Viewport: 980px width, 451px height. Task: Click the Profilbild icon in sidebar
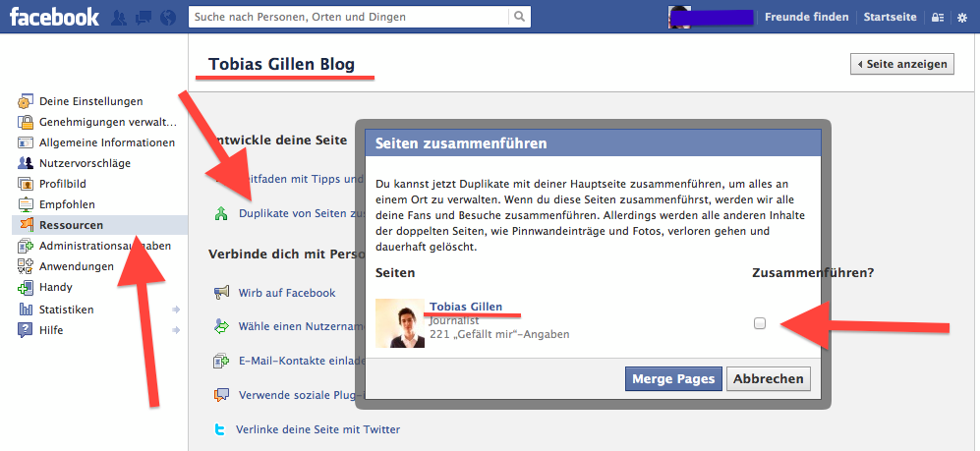coord(26,184)
